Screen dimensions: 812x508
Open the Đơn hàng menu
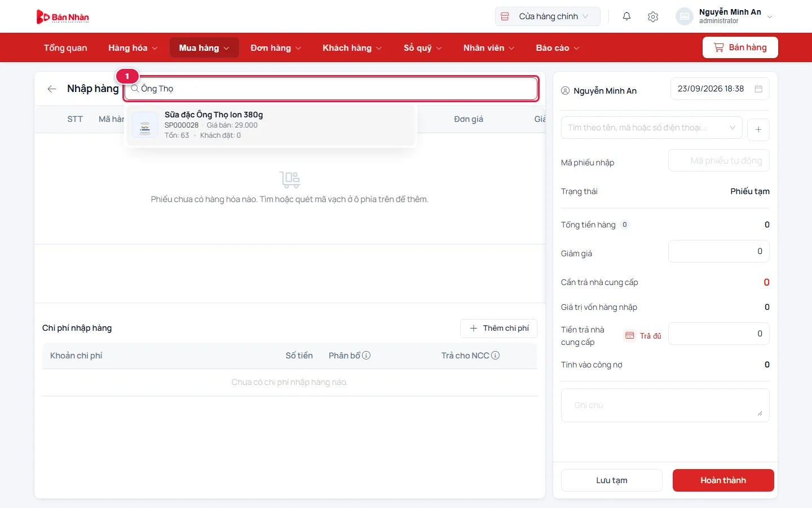pyautogui.click(x=276, y=48)
